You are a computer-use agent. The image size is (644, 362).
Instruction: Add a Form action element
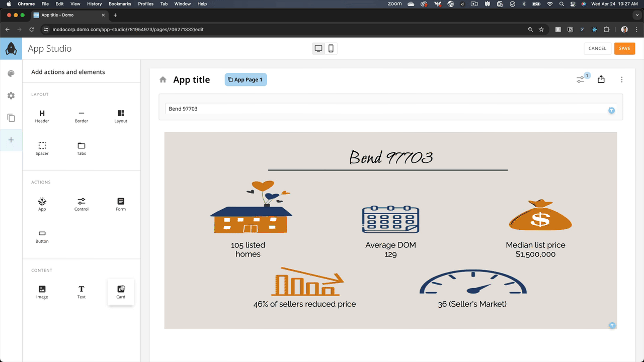pyautogui.click(x=121, y=204)
